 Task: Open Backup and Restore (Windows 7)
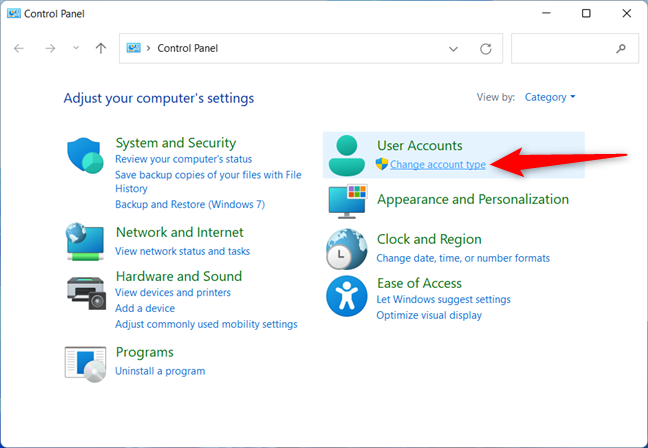(190, 205)
